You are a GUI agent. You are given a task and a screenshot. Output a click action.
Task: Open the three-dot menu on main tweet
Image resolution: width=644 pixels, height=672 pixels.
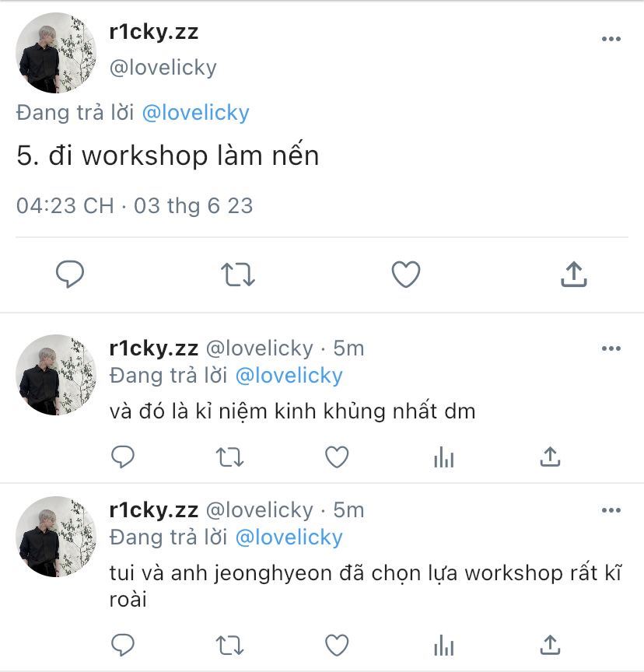611,39
